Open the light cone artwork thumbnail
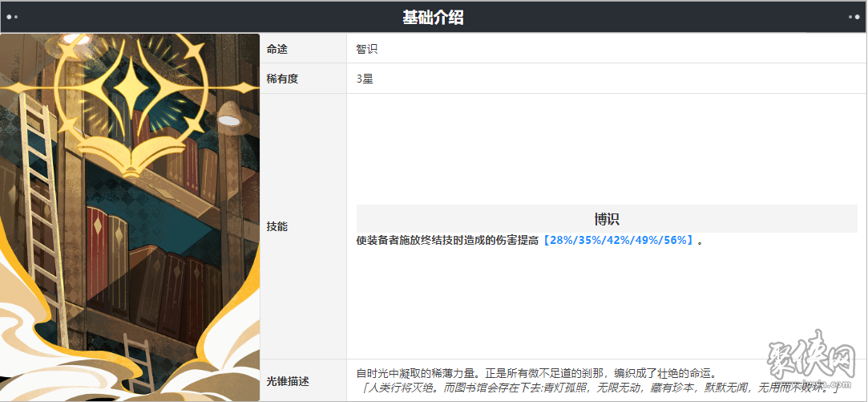 (x=130, y=217)
